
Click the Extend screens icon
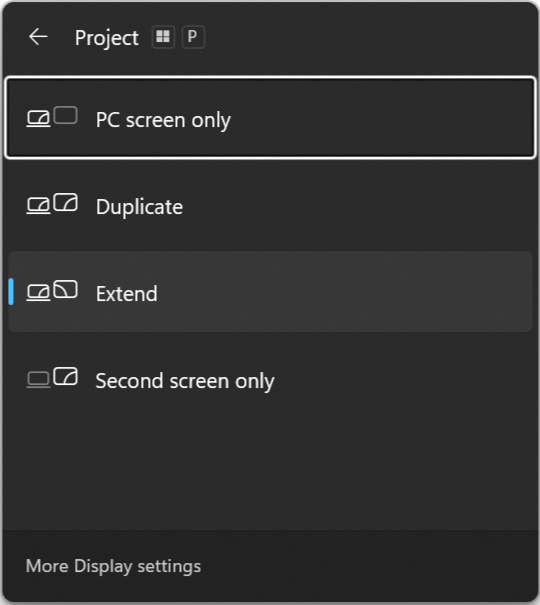pos(52,291)
